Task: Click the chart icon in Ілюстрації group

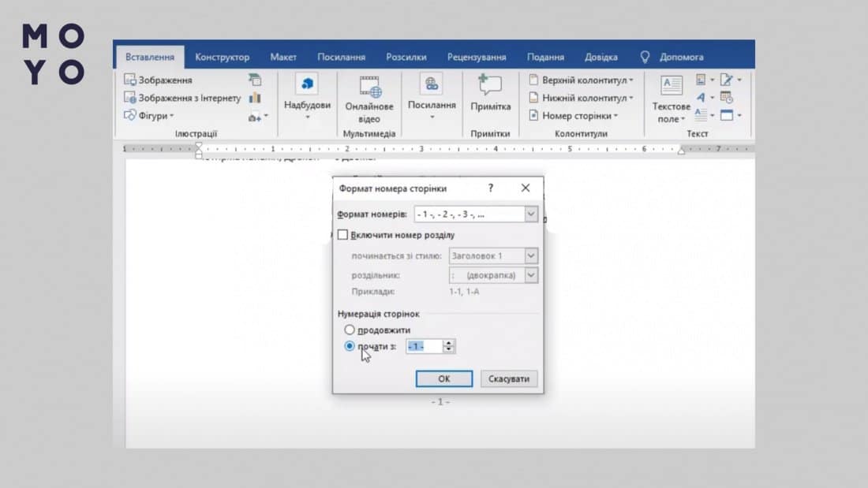Action: click(x=255, y=99)
